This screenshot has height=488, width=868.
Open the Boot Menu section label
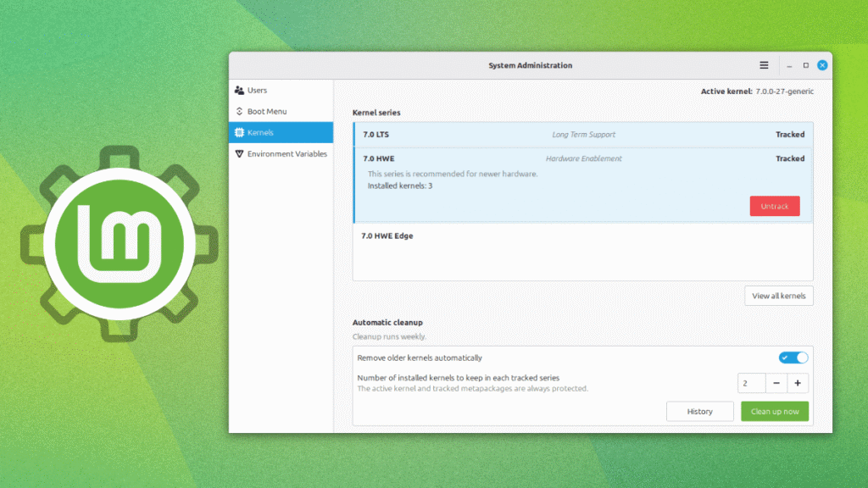point(267,111)
